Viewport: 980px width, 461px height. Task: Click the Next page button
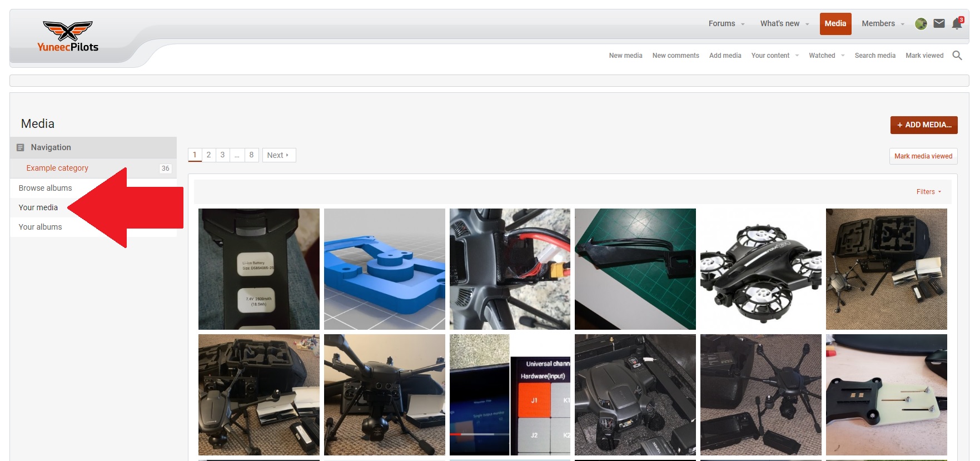click(278, 155)
